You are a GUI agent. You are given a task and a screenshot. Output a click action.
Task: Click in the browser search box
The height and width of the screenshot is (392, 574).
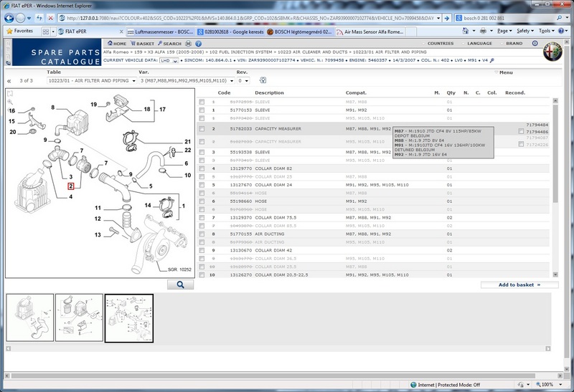pyautogui.click(x=508, y=18)
